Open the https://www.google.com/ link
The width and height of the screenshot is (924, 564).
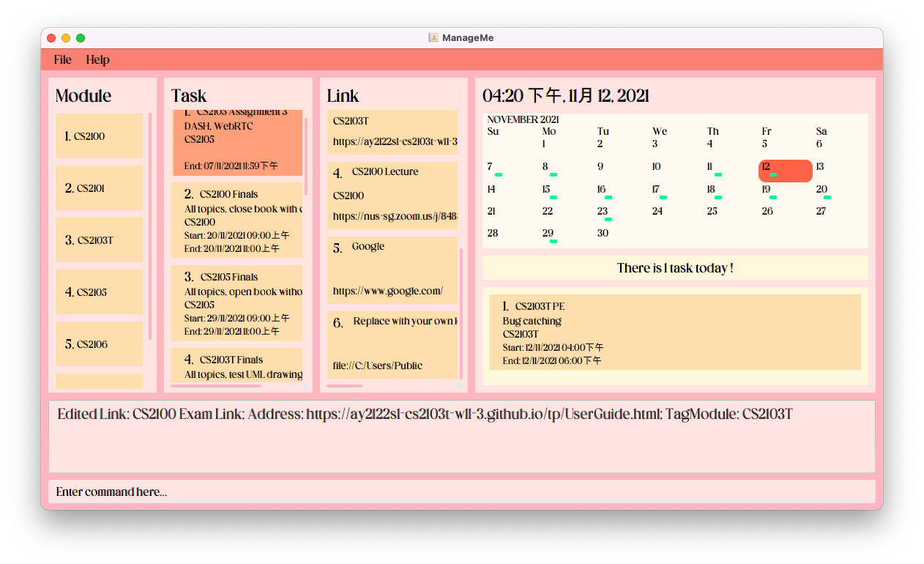[x=388, y=291]
